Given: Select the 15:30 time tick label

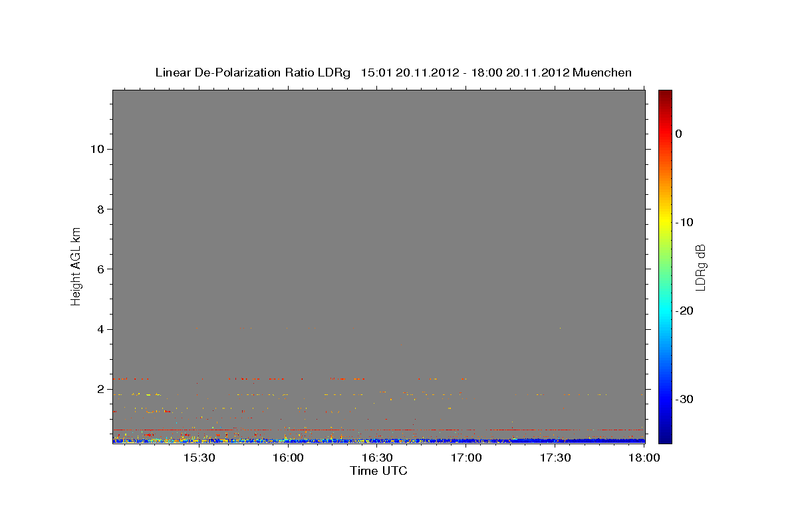Looking at the screenshot, I should click(199, 458).
